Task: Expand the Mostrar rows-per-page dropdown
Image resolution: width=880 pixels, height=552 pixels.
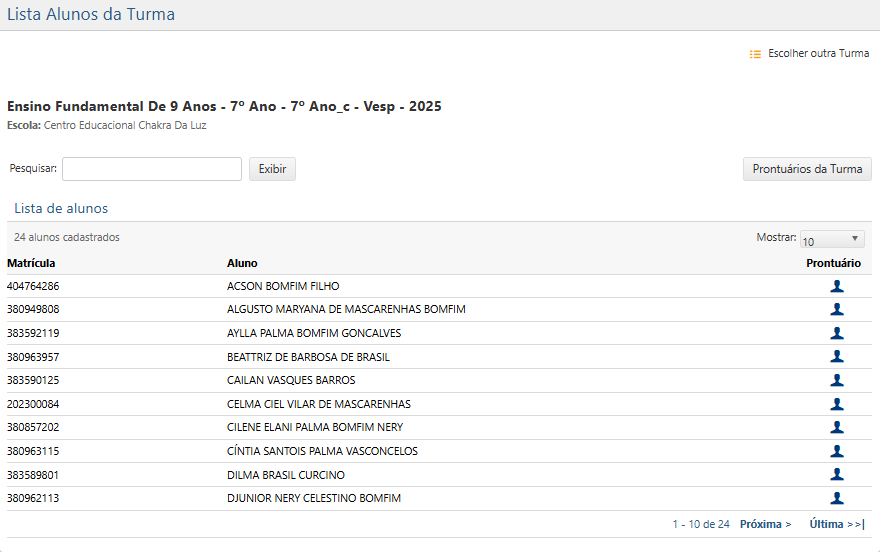Action: pyautogui.click(x=831, y=239)
